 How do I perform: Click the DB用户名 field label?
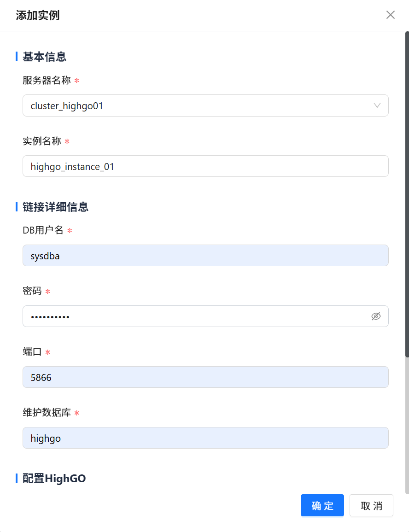coord(43,230)
